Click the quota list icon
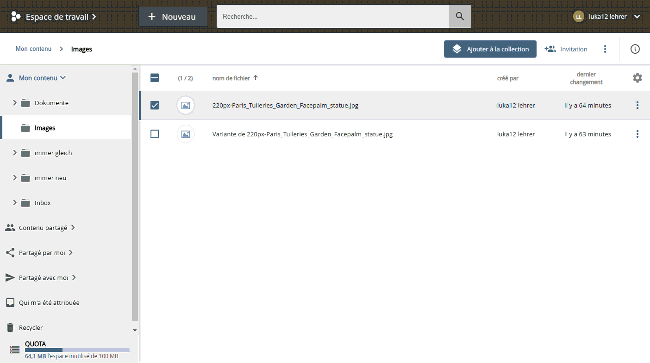The height and width of the screenshot is (363, 650). pyautogui.click(x=15, y=350)
